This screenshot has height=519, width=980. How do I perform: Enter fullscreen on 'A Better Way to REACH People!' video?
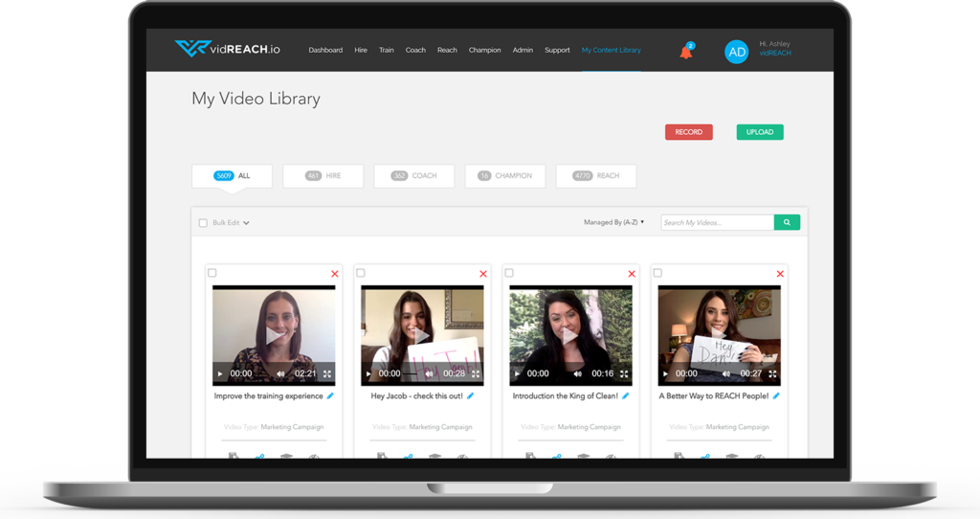[772, 373]
